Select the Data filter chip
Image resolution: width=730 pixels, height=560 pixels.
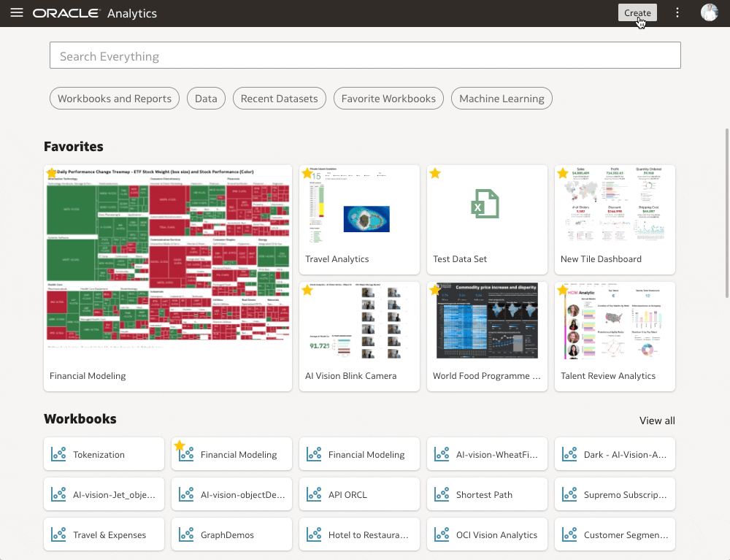tap(206, 99)
